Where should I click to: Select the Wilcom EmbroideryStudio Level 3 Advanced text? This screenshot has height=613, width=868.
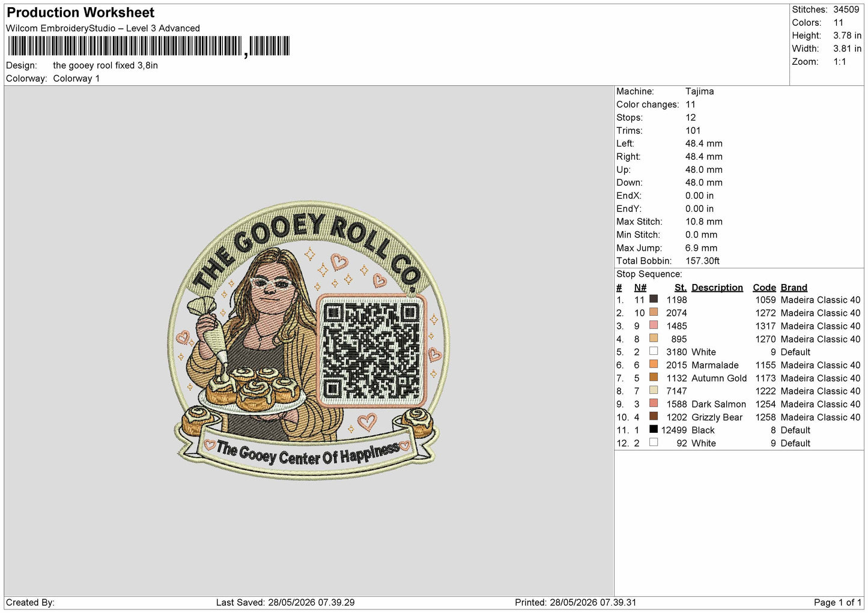click(x=103, y=28)
